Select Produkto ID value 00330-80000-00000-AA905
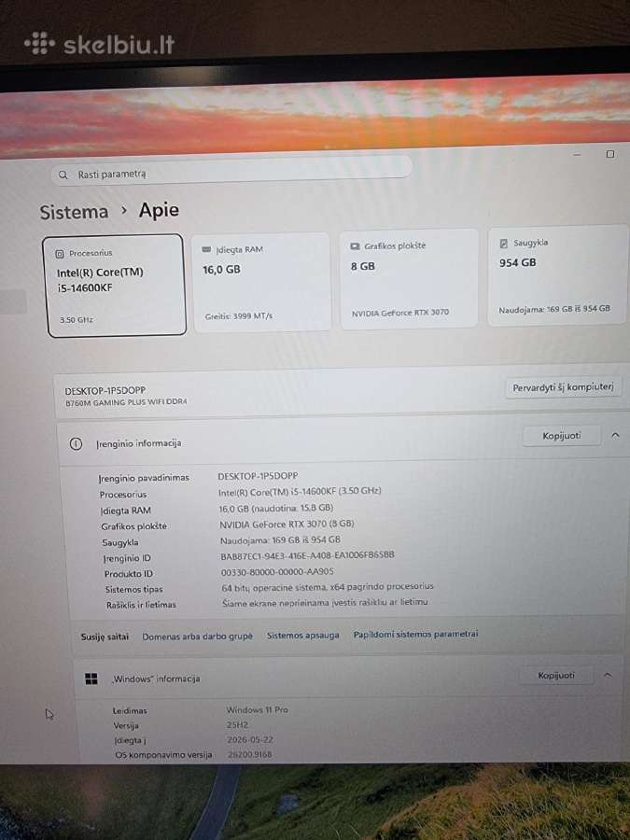Image resolution: width=630 pixels, height=840 pixels. point(277,571)
